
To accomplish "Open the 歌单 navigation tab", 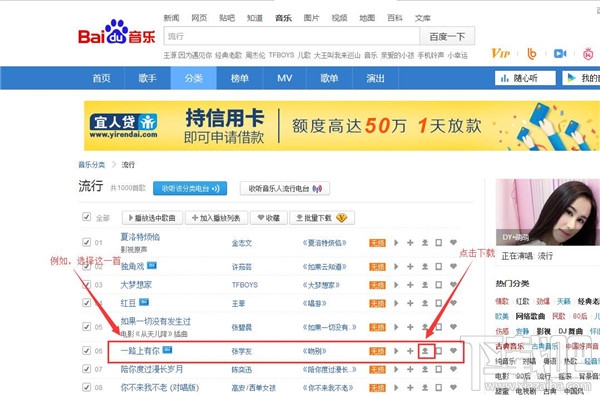I will 329,78.
